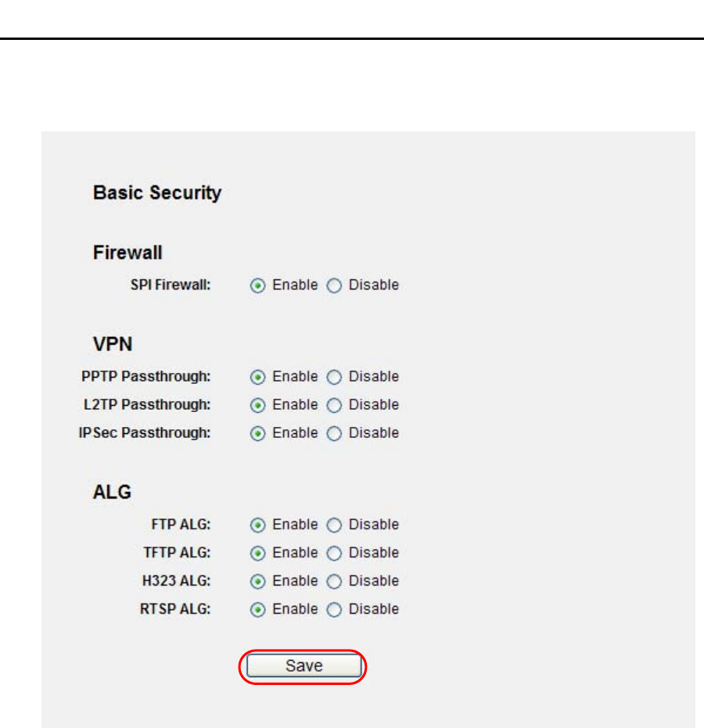Image resolution: width=704 pixels, height=728 pixels.
Task: Disable the SPI Firewall
Action: coord(334,286)
